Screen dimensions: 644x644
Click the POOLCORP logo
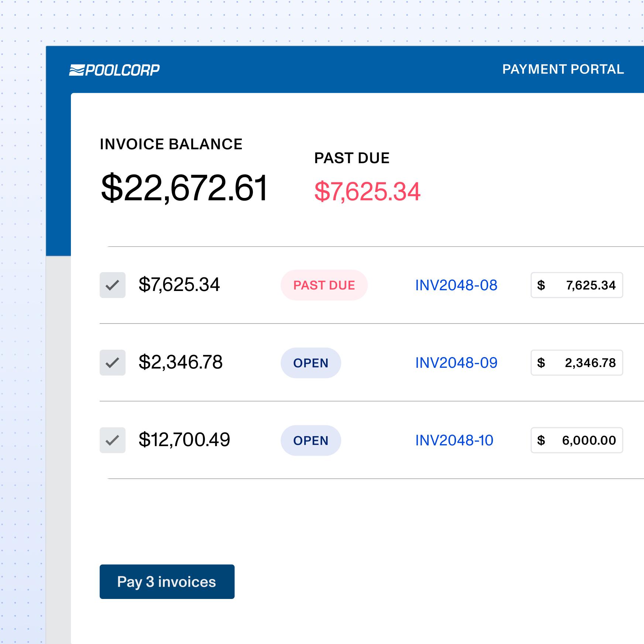pyautogui.click(x=114, y=70)
